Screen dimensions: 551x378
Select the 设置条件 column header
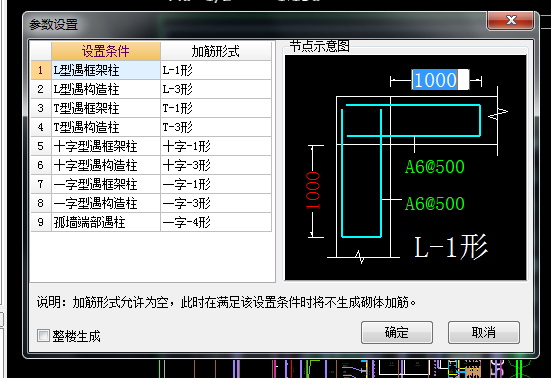(x=106, y=51)
